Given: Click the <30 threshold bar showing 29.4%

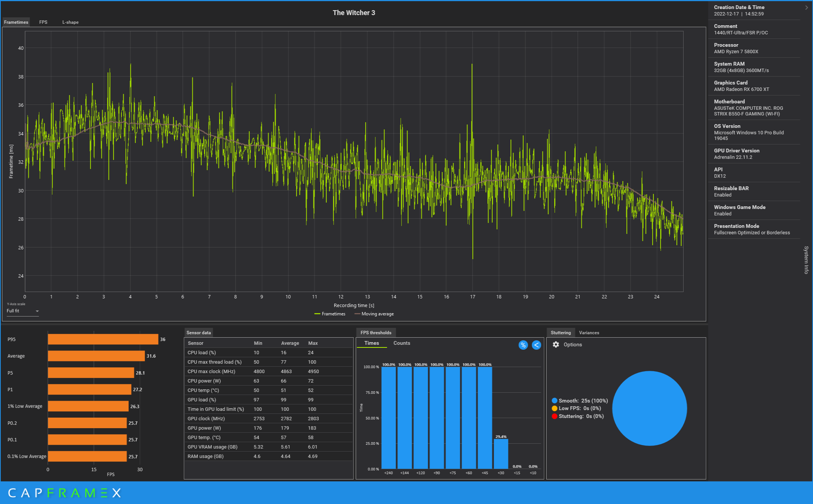Looking at the screenshot, I should click(x=501, y=454).
